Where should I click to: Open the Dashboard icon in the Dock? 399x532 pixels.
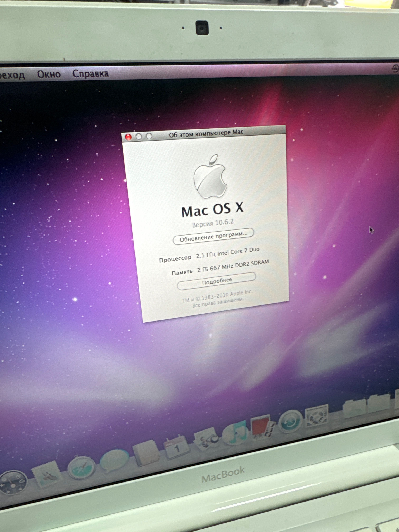point(13,483)
